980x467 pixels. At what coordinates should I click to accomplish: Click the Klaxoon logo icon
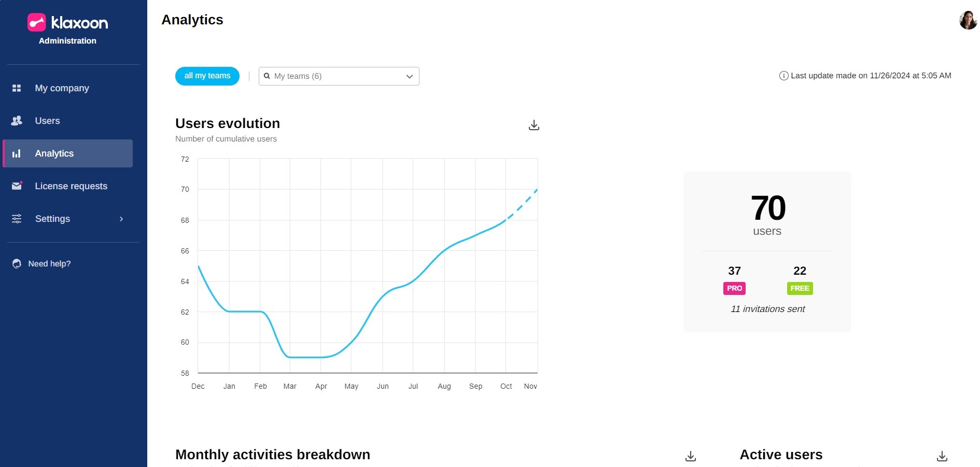point(37,22)
